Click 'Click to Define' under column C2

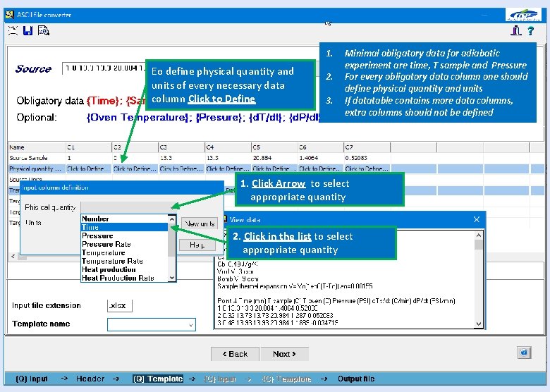point(135,169)
